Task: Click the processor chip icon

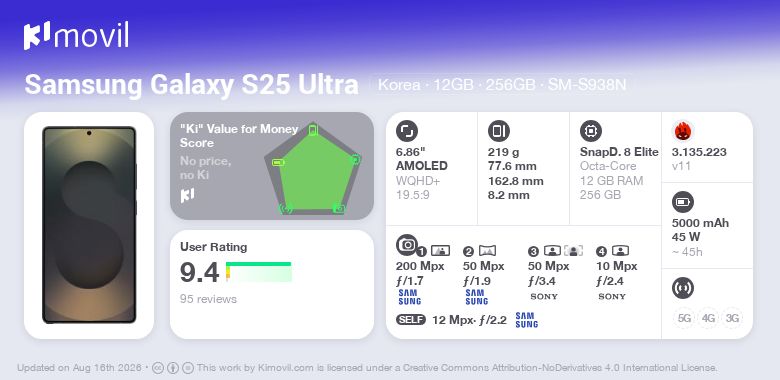Action: point(591,131)
